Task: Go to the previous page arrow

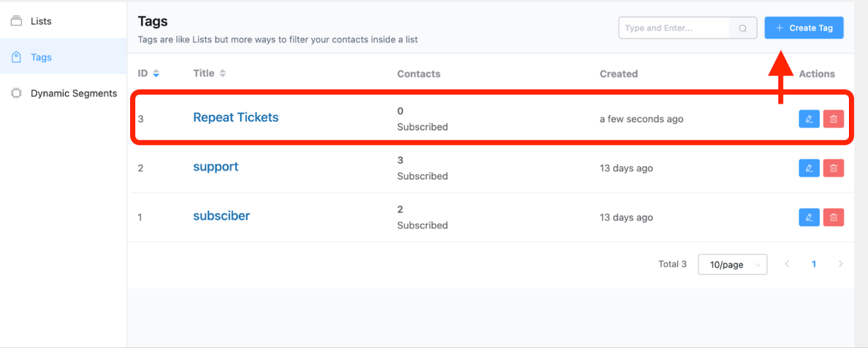Action: pyautogui.click(x=787, y=264)
